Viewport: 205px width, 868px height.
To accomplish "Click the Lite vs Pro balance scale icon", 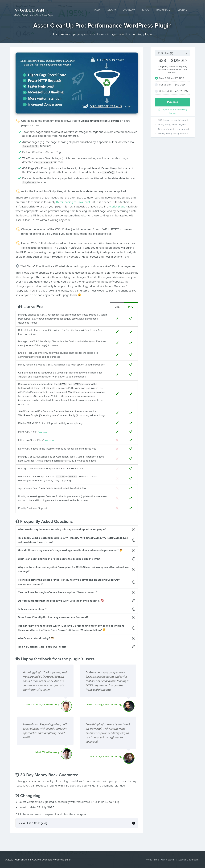I will (20, 307).
